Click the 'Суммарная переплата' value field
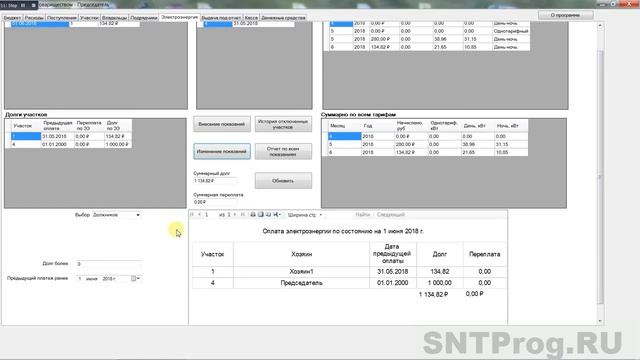Screen dimensions: 640x360 pyautogui.click(x=215, y=202)
